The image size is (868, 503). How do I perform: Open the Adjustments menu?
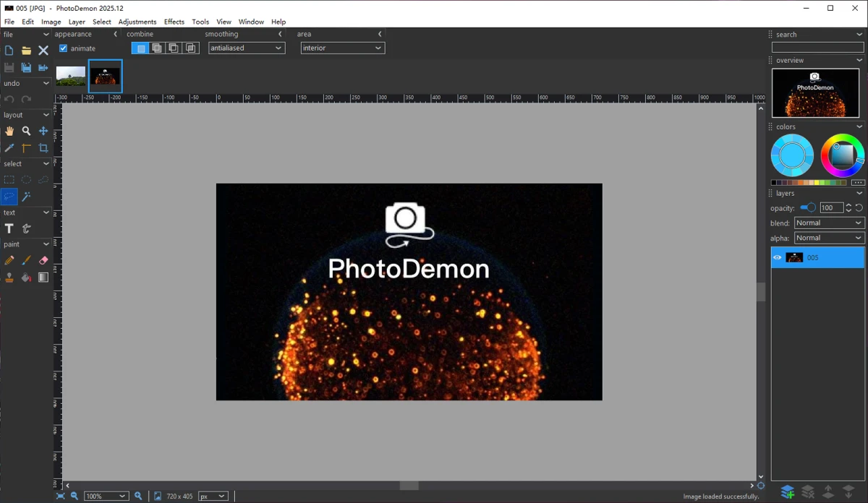[x=137, y=22]
